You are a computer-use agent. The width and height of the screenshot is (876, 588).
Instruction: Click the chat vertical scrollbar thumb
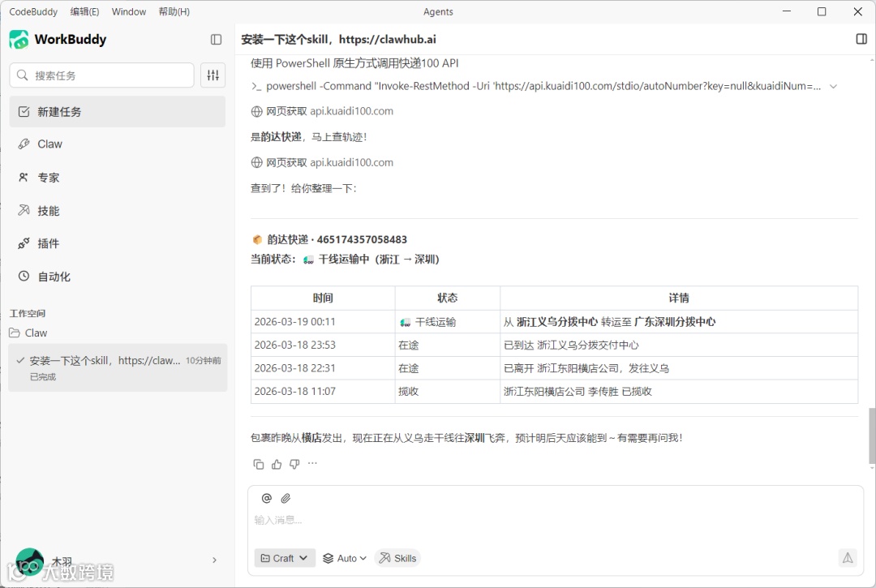click(x=871, y=436)
